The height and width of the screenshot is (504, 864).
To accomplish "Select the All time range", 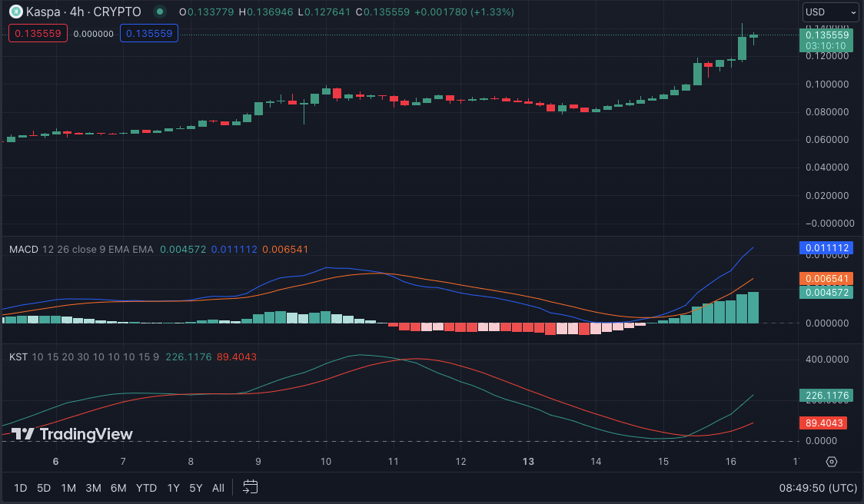I will (218, 488).
